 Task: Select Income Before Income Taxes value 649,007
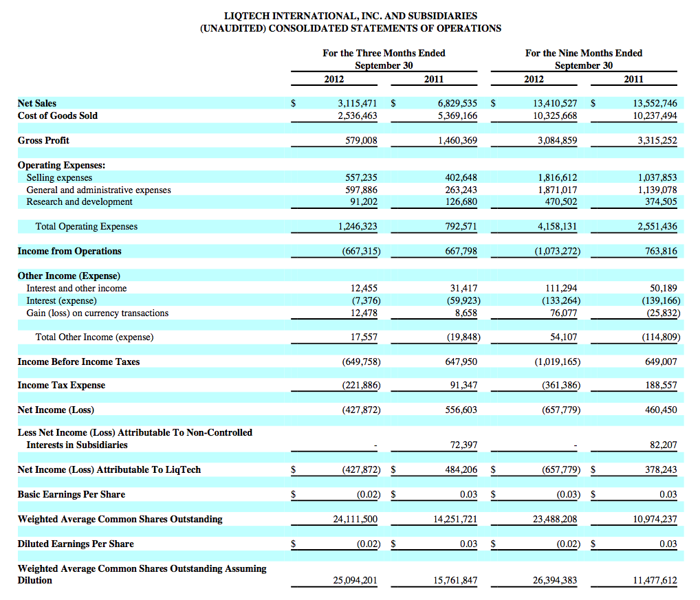pyautogui.click(x=661, y=362)
